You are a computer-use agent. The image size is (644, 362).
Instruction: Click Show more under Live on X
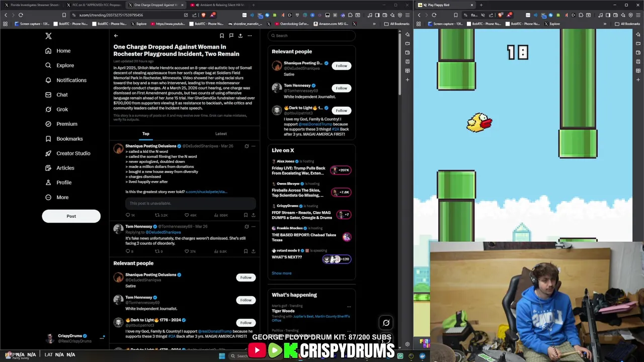click(x=282, y=274)
